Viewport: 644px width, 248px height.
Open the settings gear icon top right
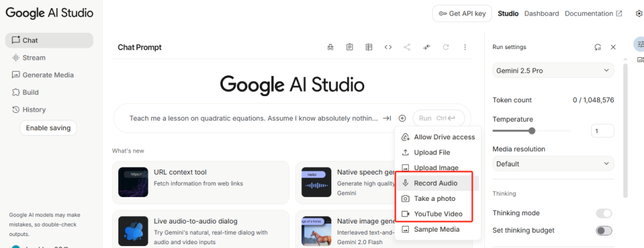coord(639,14)
